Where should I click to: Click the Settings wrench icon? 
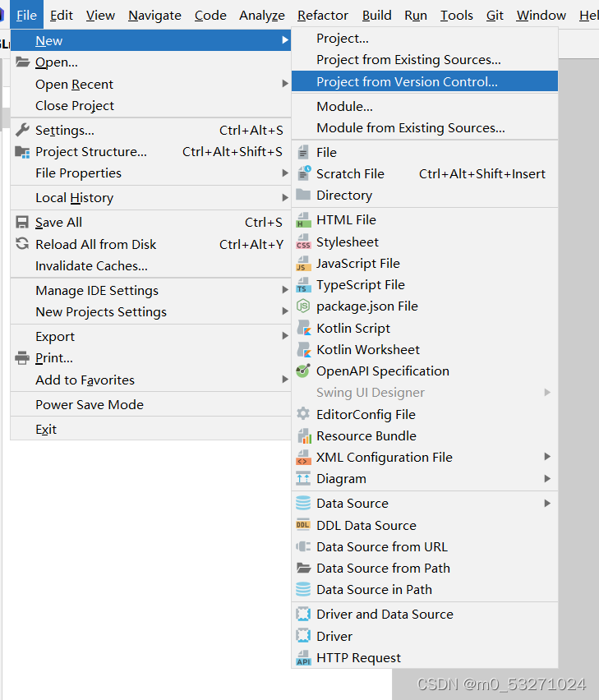[x=22, y=130]
